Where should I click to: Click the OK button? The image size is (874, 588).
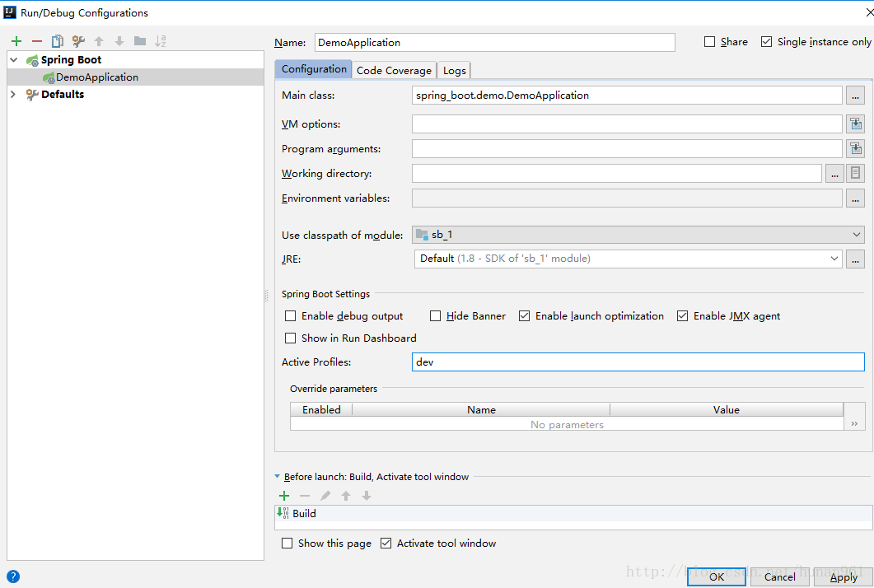(717, 576)
